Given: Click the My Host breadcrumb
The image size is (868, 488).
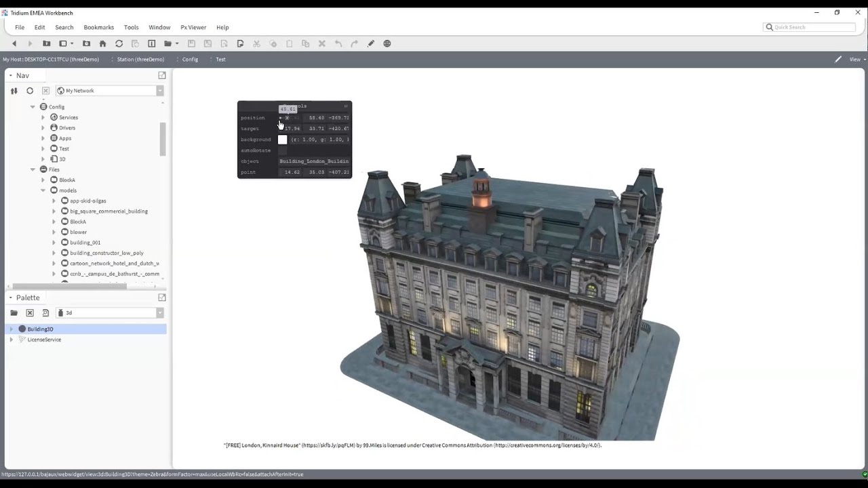Looking at the screenshot, I should pos(51,59).
